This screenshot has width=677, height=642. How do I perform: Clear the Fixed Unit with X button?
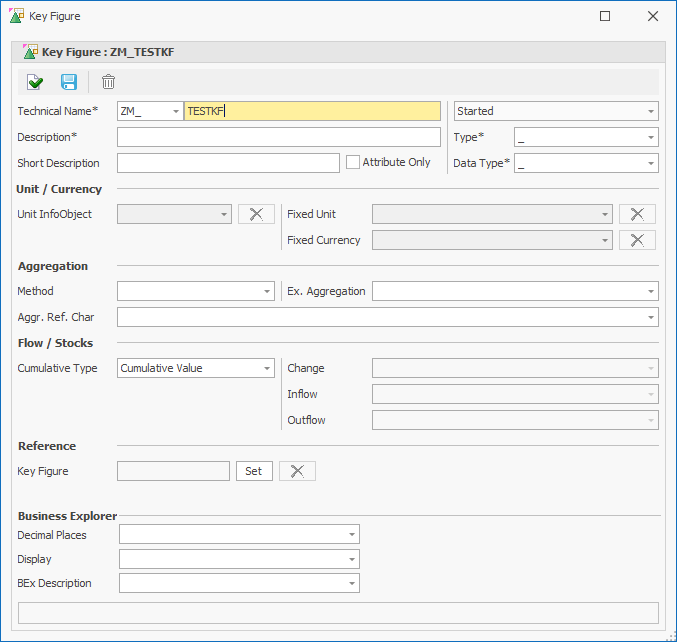tap(637, 214)
